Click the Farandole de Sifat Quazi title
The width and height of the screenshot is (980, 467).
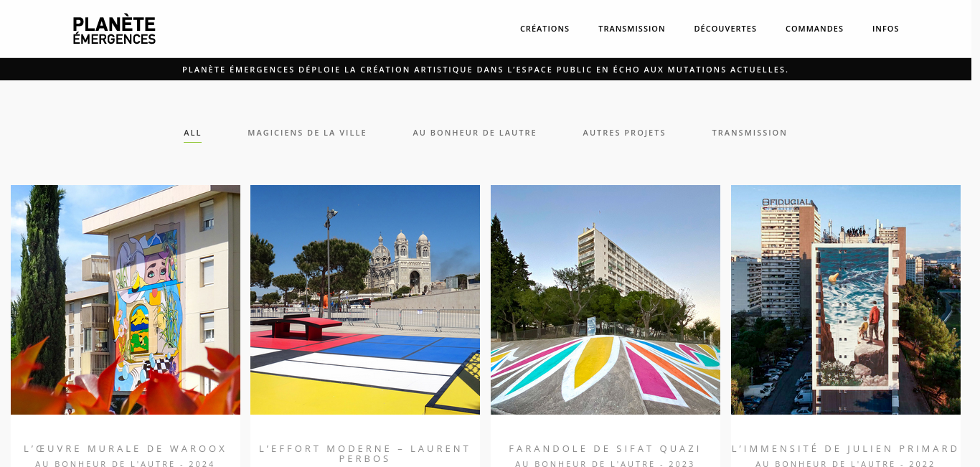(606, 448)
